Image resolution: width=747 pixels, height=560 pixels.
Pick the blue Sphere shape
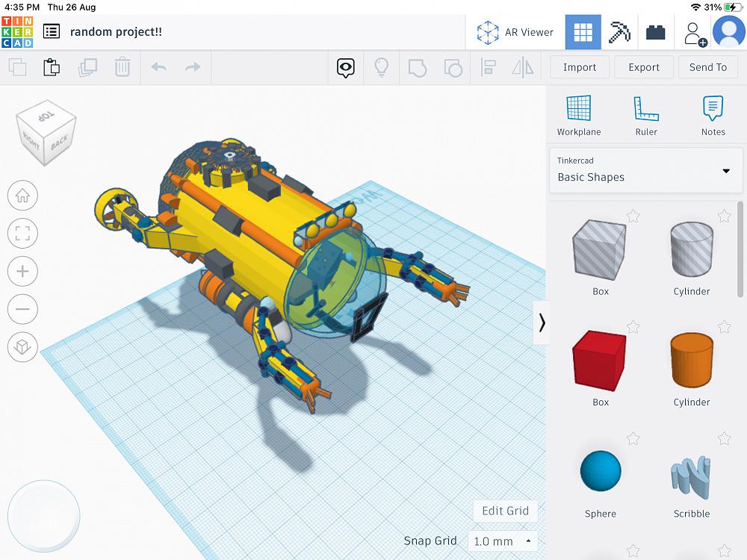(x=601, y=473)
